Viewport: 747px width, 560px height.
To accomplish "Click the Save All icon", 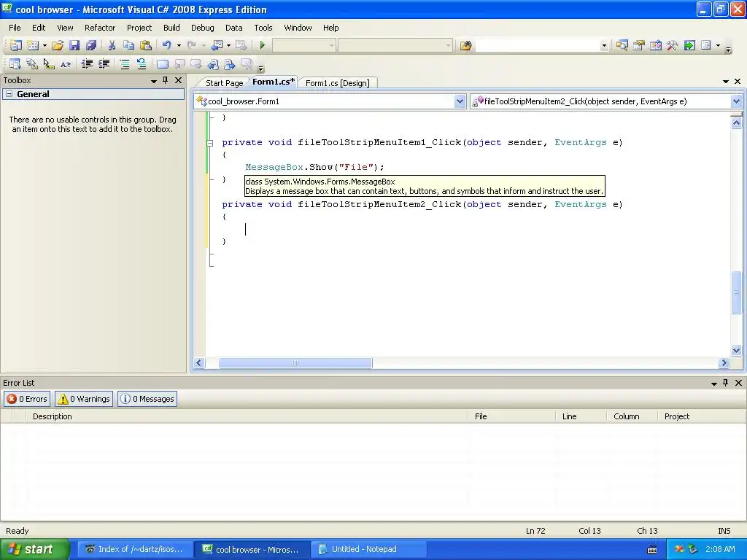I will 91,45.
